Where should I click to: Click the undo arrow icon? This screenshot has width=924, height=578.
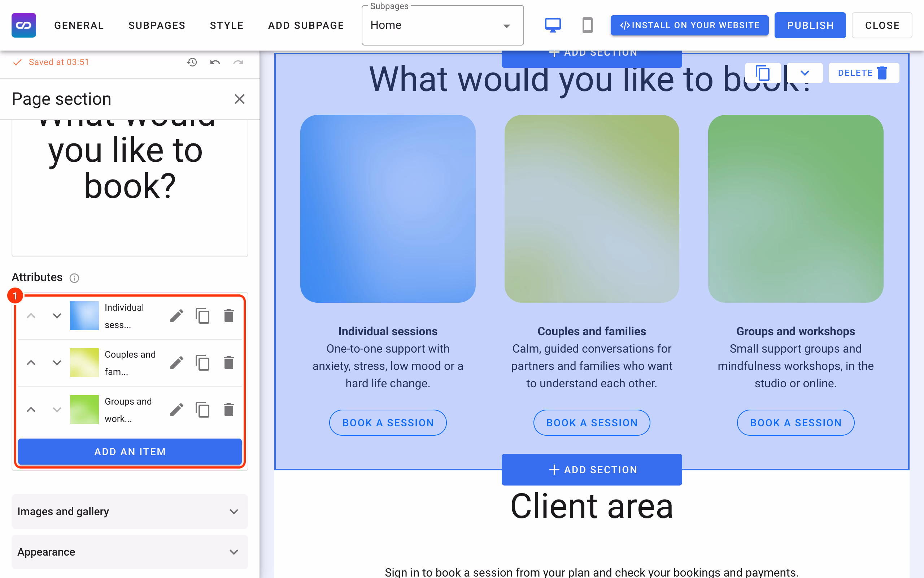(x=215, y=62)
